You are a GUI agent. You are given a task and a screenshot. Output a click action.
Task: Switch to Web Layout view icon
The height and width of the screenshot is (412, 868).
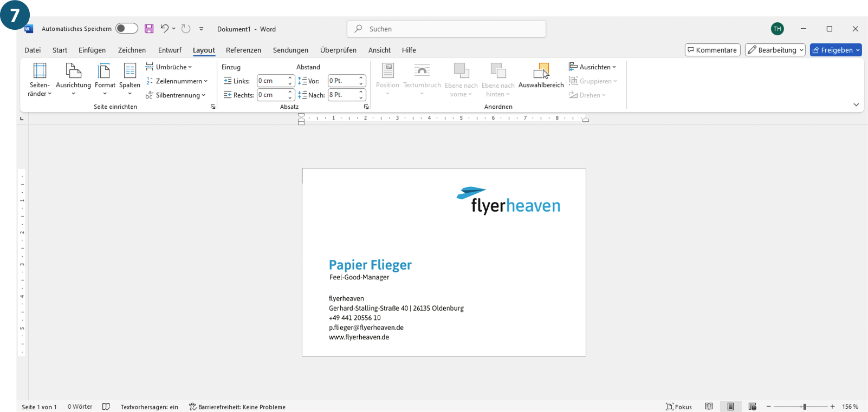coord(752,407)
